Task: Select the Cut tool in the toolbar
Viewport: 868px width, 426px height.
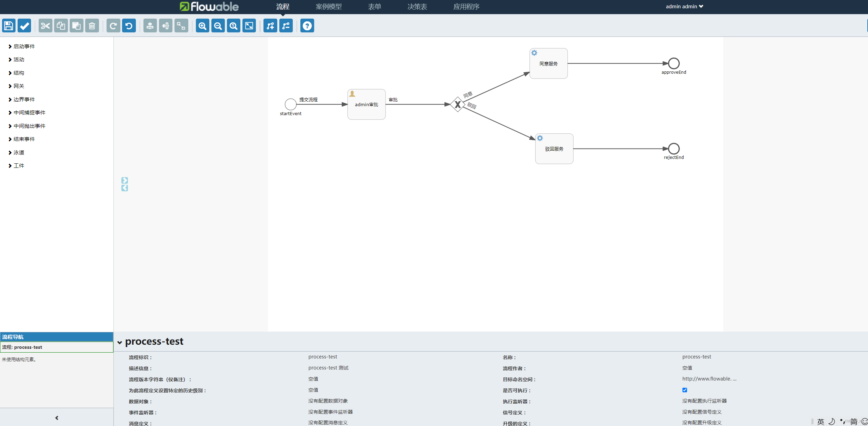Action: (x=45, y=26)
